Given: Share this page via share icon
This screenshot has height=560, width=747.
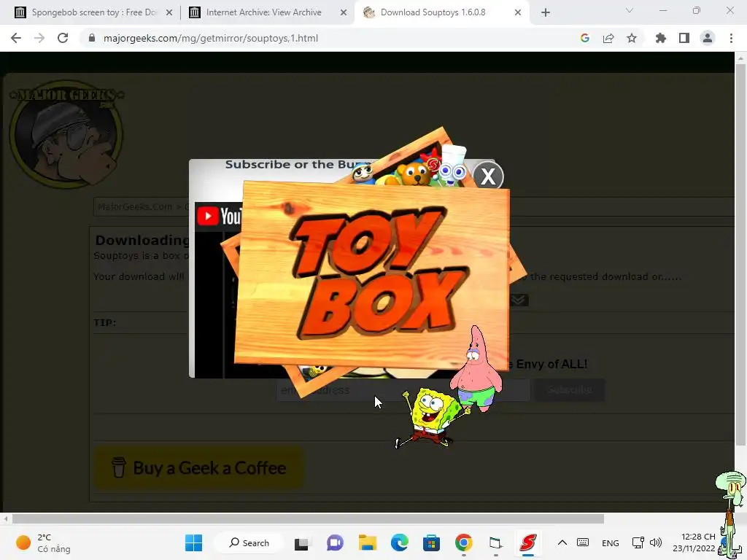Looking at the screenshot, I should (x=608, y=38).
